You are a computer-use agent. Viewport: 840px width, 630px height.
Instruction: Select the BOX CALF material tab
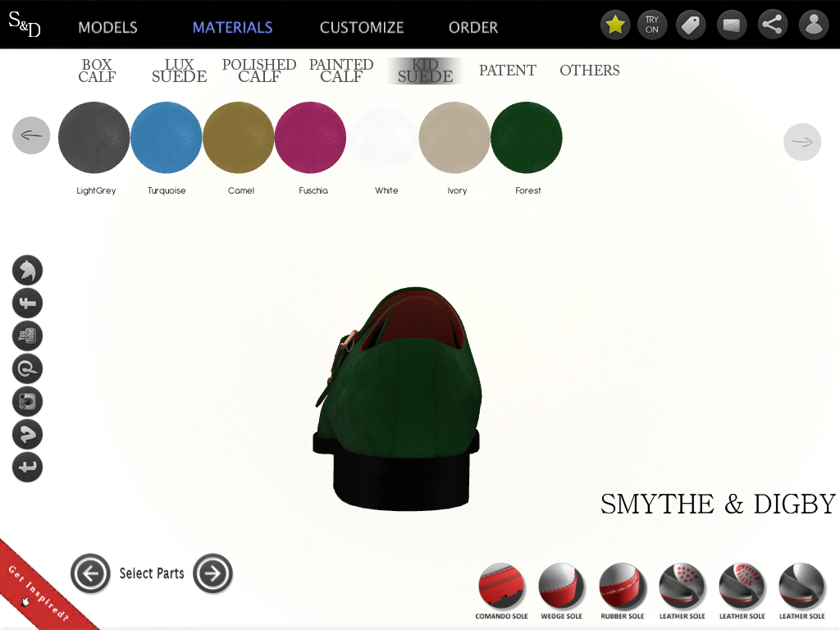[97, 71]
